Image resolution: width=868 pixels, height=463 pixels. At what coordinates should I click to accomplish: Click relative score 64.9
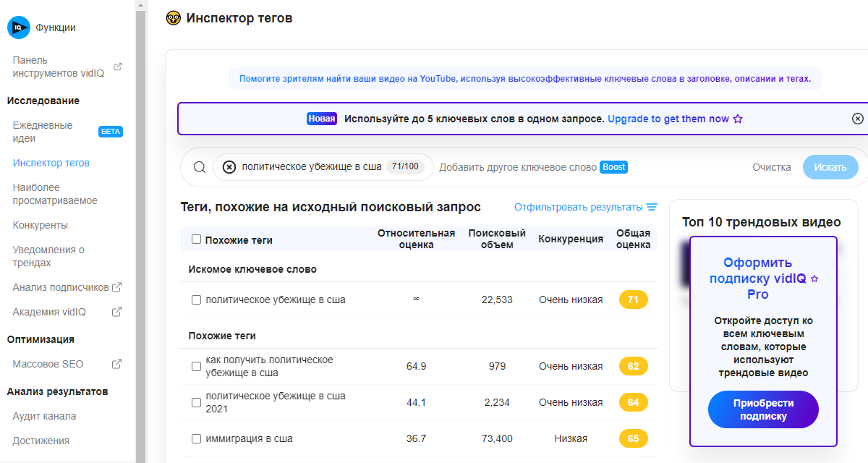[416, 366]
